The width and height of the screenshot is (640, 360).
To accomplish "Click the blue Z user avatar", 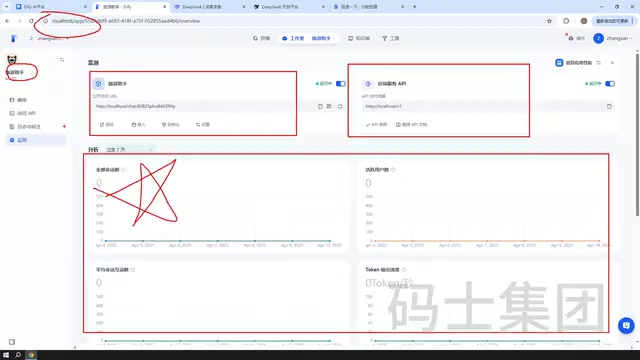I will 598,38.
